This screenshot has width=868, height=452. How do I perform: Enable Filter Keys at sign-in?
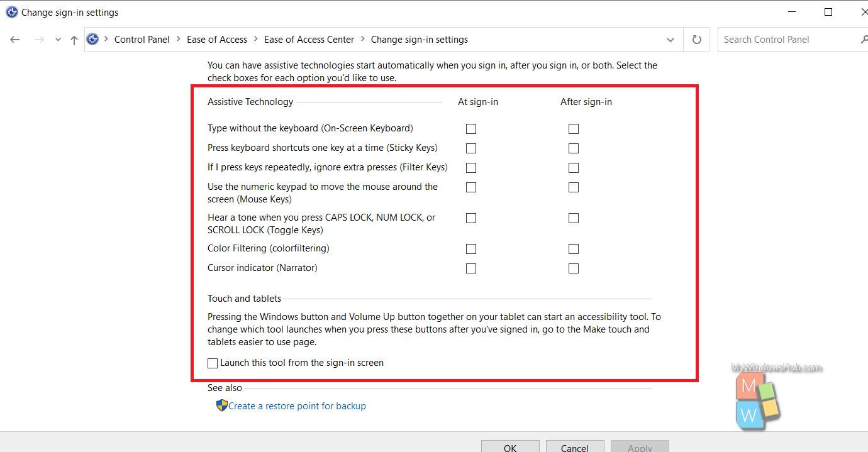click(471, 168)
